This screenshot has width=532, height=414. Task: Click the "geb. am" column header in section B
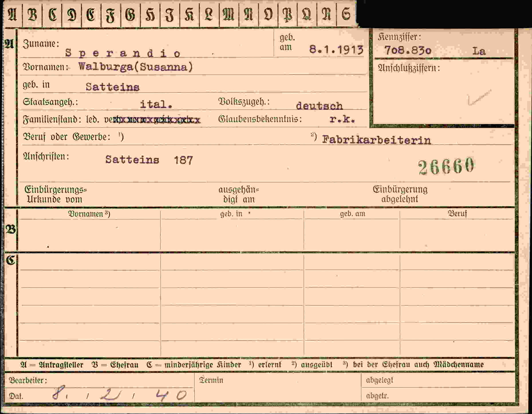coord(353,213)
